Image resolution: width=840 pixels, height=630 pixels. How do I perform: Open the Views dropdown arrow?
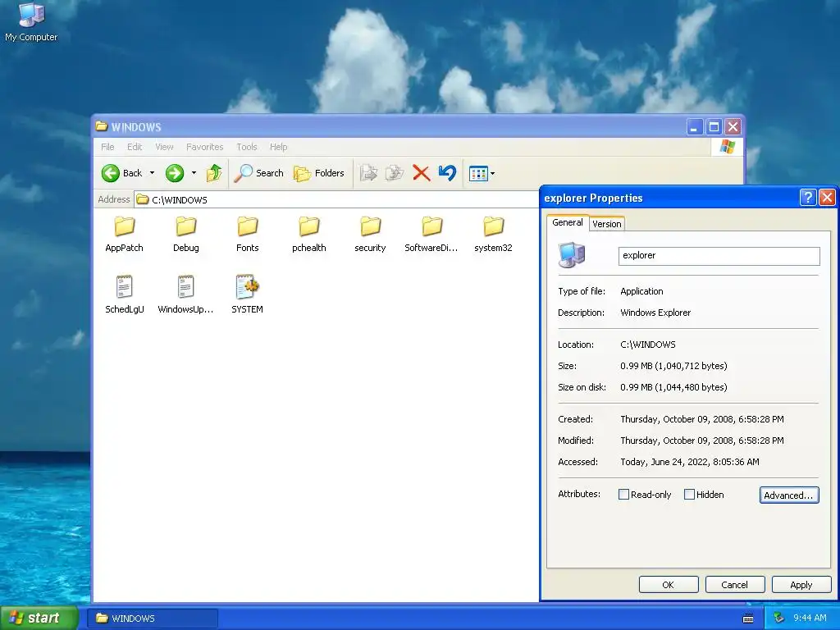click(x=492, y=173)
